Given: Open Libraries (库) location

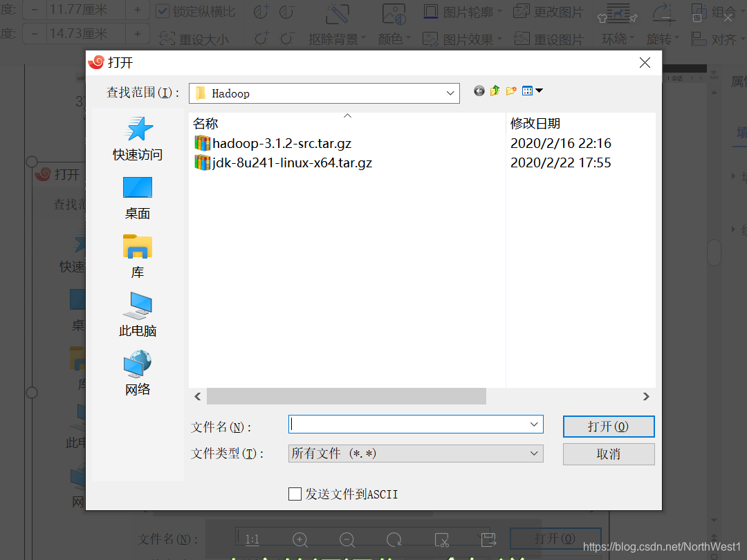Looking at the screenshot, I should pos(138,256).
